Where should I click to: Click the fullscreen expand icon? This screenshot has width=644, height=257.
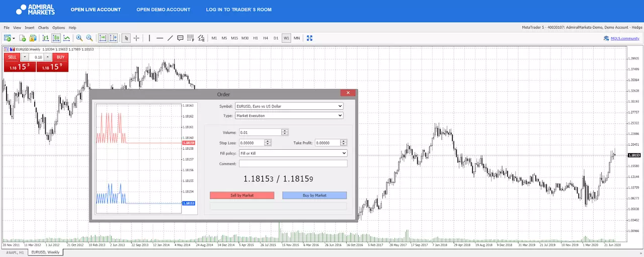(x=310, y=38)
